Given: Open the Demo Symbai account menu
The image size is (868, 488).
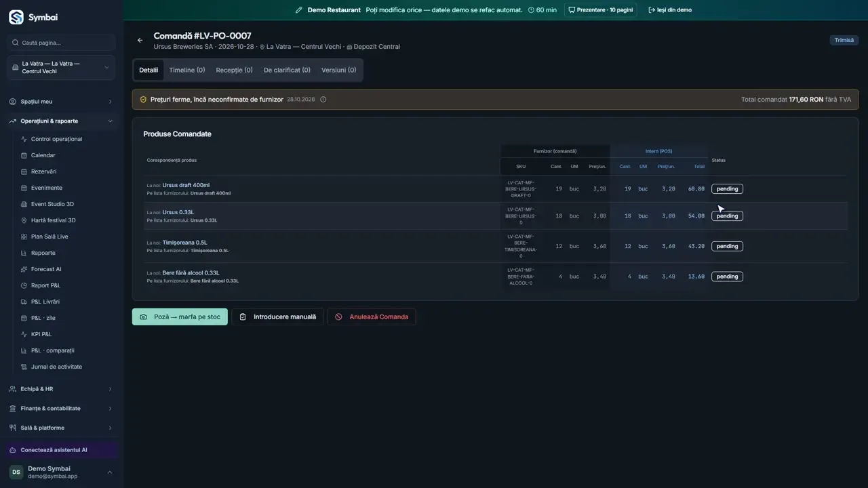Looking at the screenshot, I should point(61,472).
